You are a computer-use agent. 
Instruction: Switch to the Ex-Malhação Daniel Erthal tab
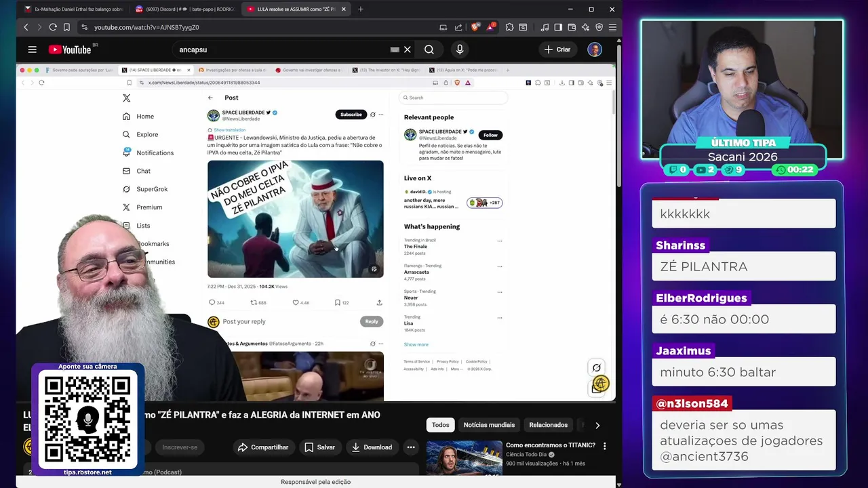[73, 9]
